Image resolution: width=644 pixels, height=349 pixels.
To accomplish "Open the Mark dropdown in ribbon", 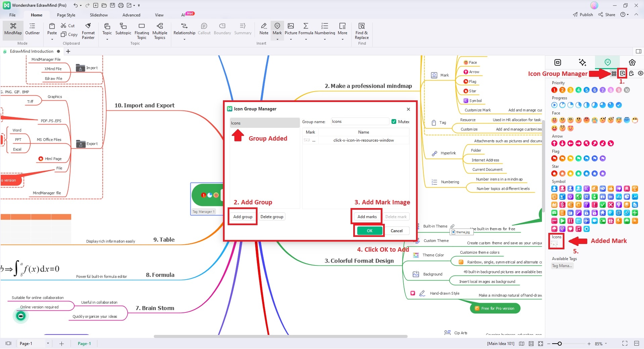I will pos(277,39).
